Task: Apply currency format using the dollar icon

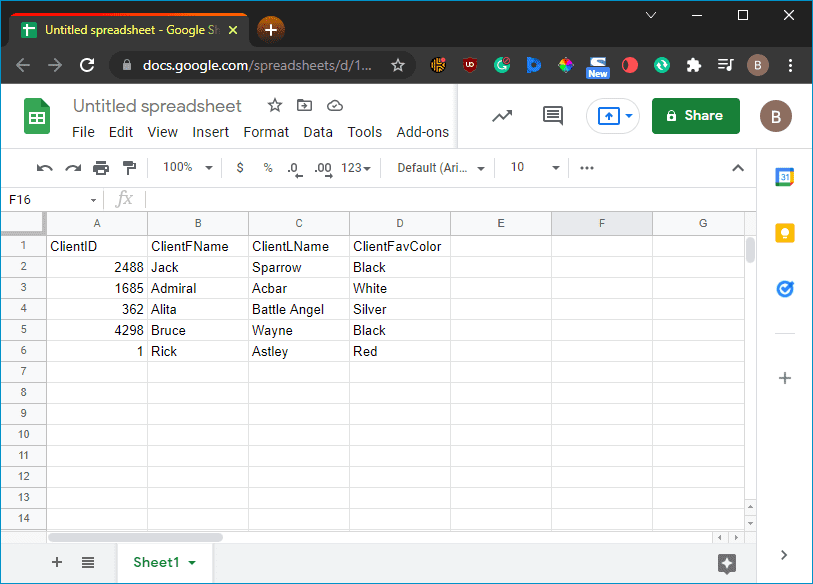Action: (x=239, y=167)
